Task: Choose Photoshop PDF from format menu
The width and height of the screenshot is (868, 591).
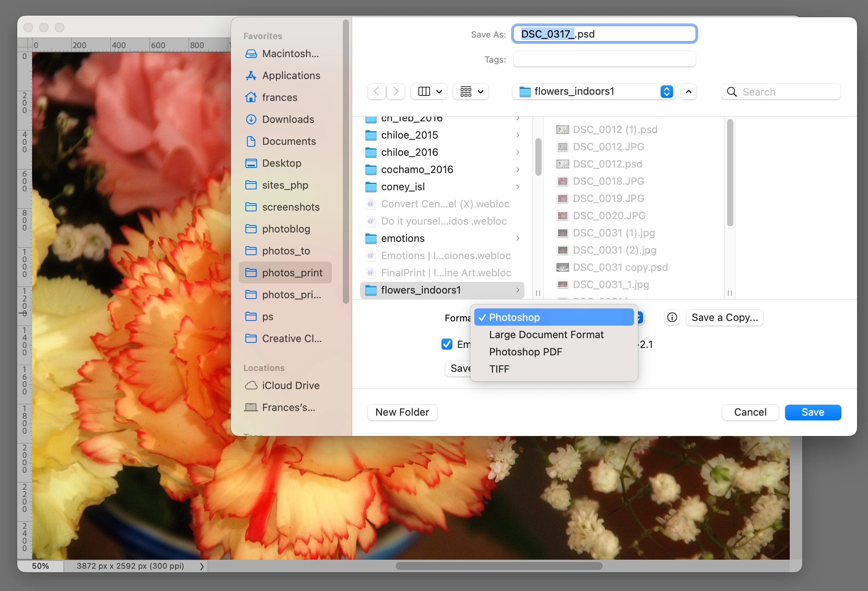Action: [525, 352]
